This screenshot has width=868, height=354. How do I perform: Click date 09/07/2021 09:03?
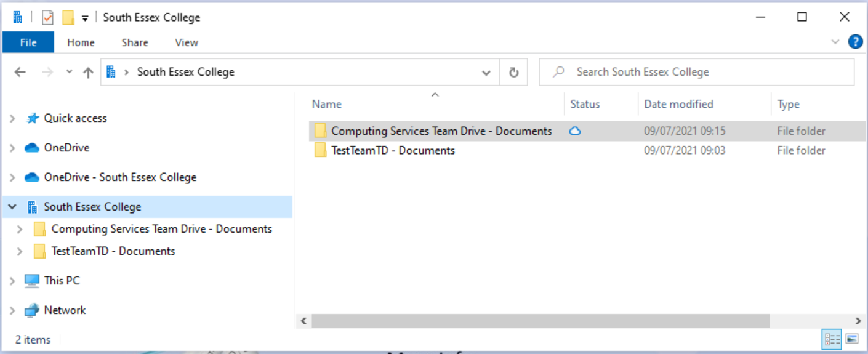point(685,150)
